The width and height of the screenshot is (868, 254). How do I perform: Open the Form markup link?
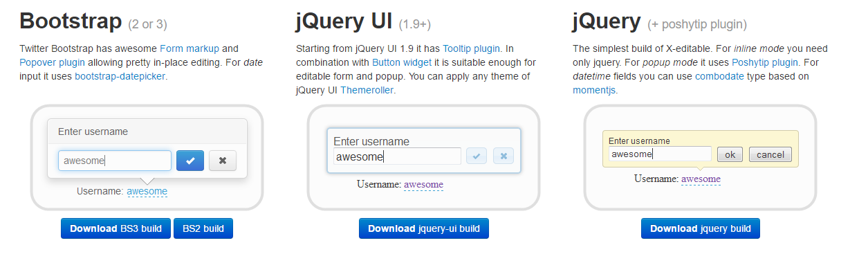point(190,49)
